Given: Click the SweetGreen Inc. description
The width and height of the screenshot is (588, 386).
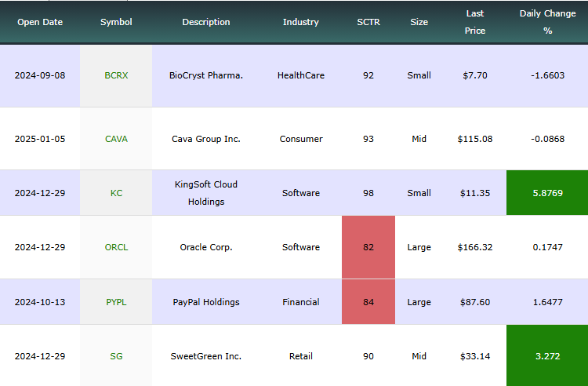Looking at the screenshot, I should coord(206,356).
